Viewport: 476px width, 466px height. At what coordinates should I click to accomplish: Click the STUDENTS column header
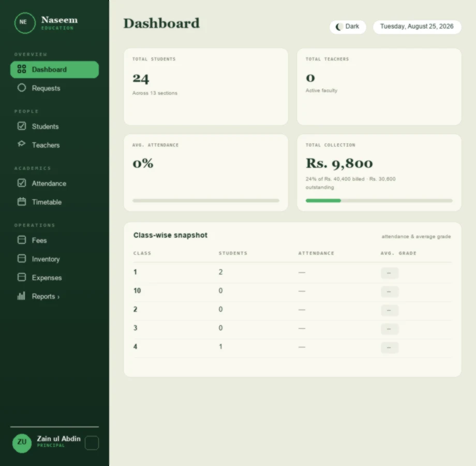[233, 253]
